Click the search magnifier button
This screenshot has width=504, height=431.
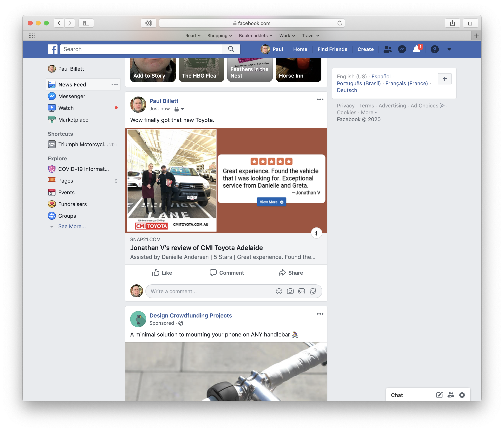click(231, 49)
